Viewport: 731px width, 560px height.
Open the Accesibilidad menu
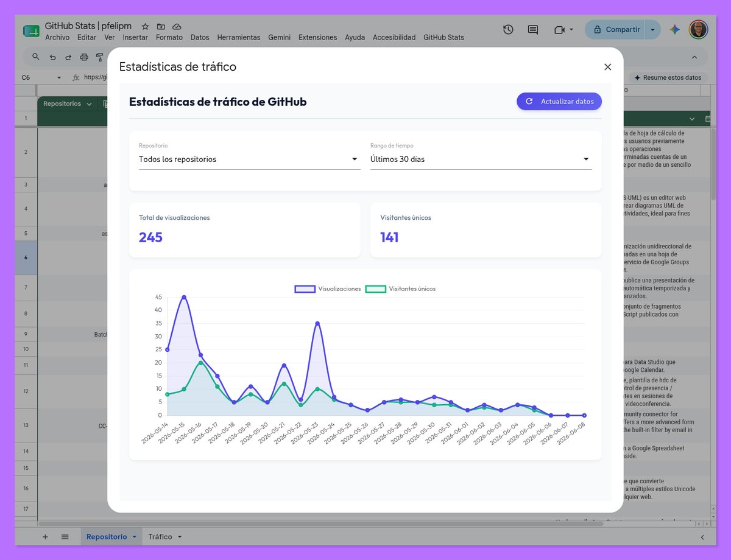point(394,37)
